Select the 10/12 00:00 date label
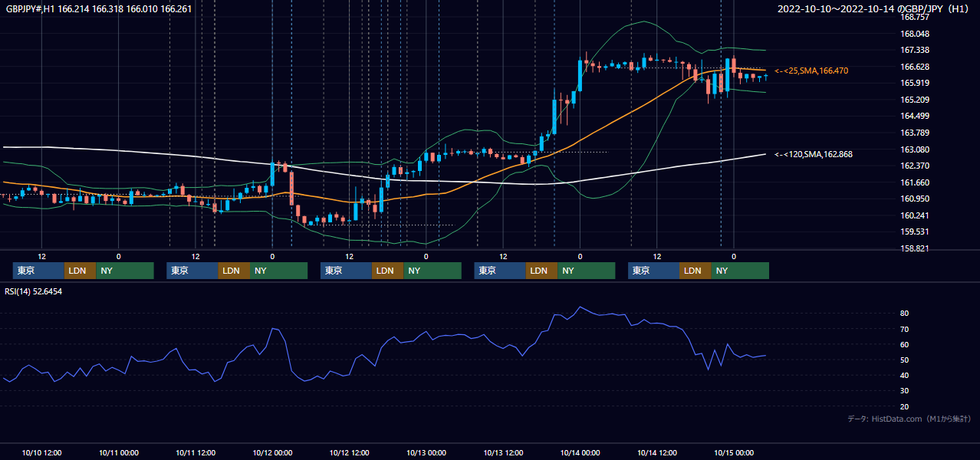This screenshot has width=980, height=460. (272, 452)
